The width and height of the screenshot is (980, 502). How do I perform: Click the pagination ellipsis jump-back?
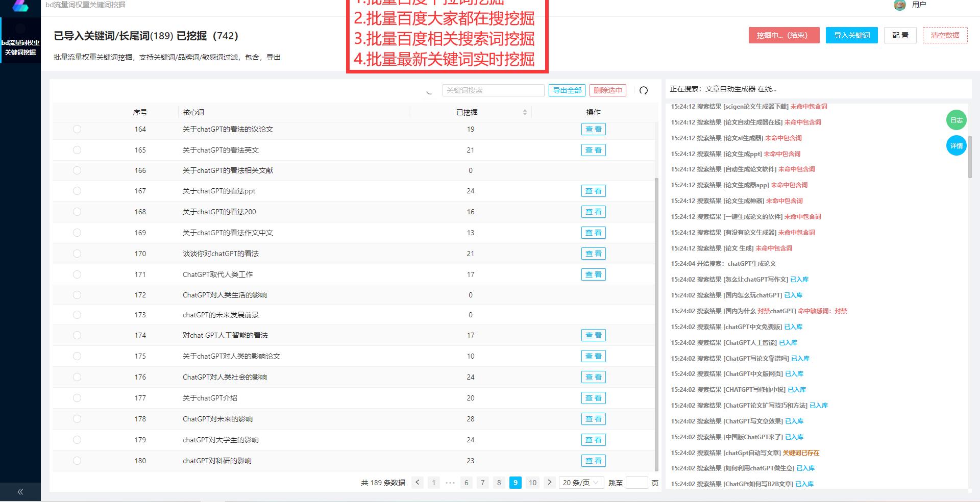[450, 483]
